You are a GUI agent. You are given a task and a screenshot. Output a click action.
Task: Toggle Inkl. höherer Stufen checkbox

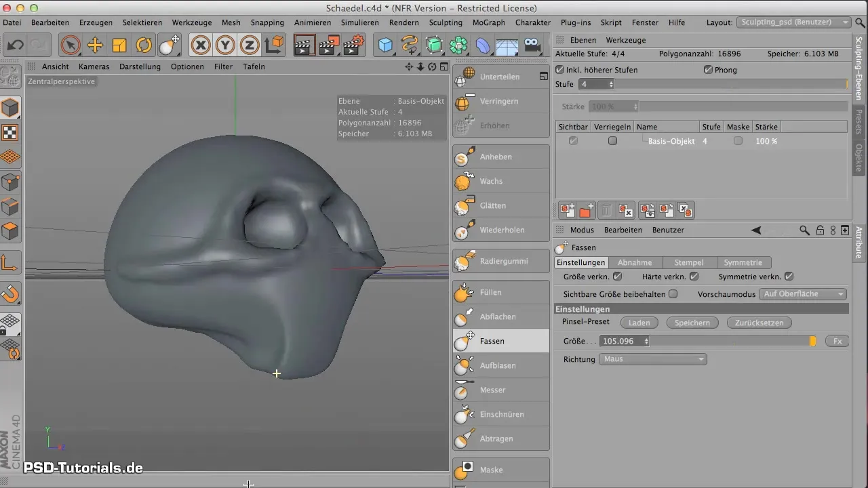(560, 70)
